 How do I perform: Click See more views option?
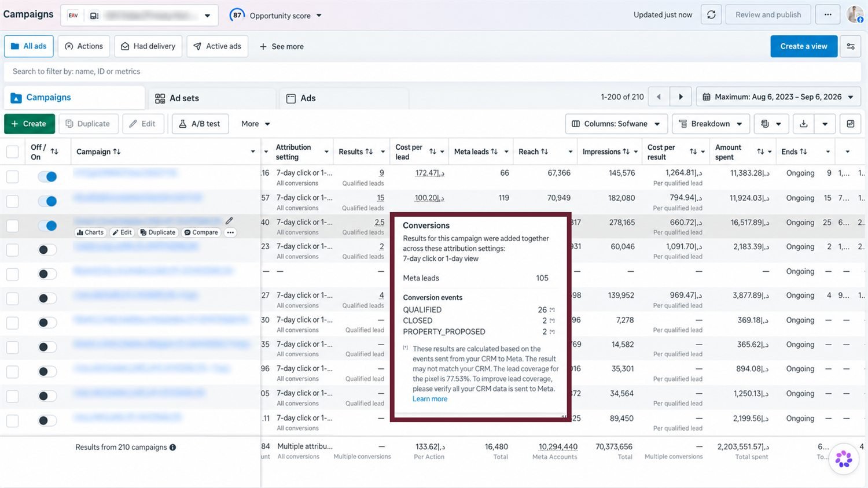(281, 46)
